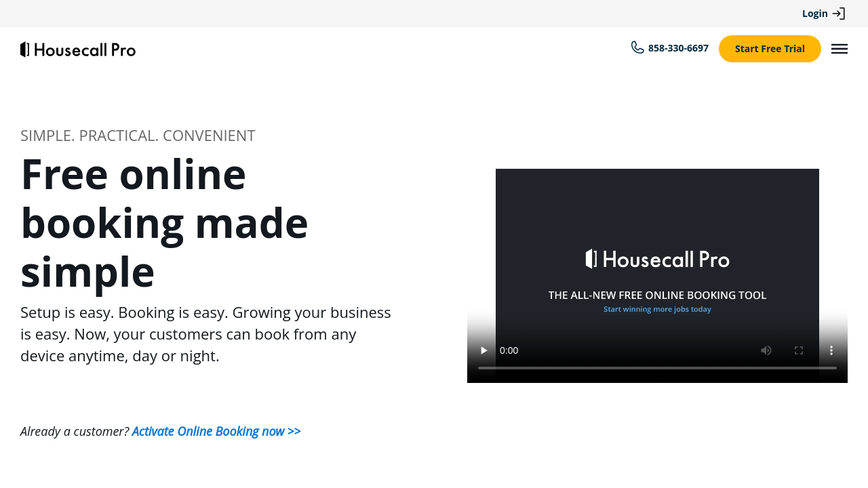Viewport: 868px width, 488px height.
Task: Click the "Already a customer?" text
Action: pos(75,431)
